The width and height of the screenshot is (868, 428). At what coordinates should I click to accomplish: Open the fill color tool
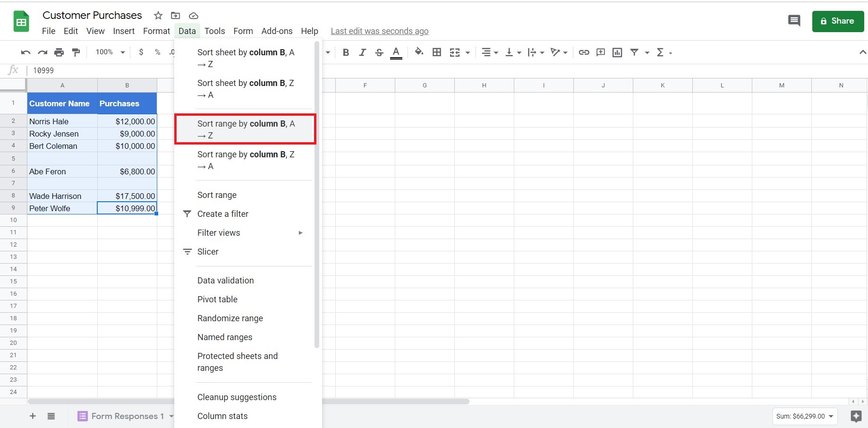coord(418,52)
